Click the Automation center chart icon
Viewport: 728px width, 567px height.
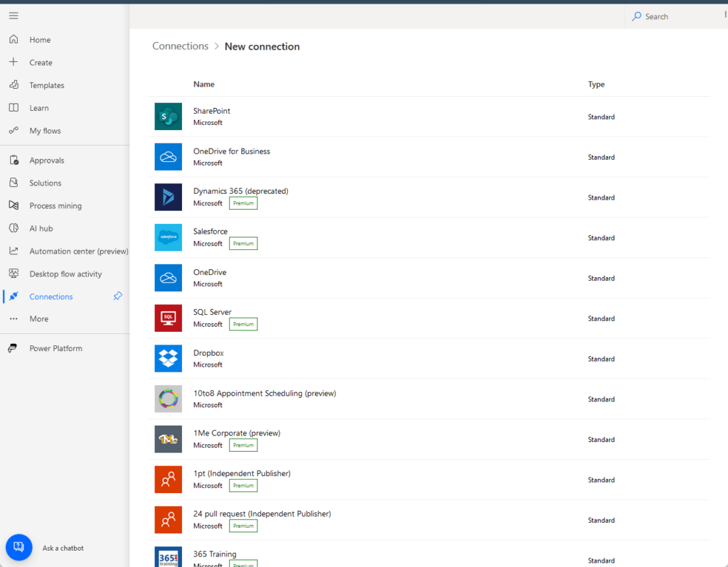(14, 251)
